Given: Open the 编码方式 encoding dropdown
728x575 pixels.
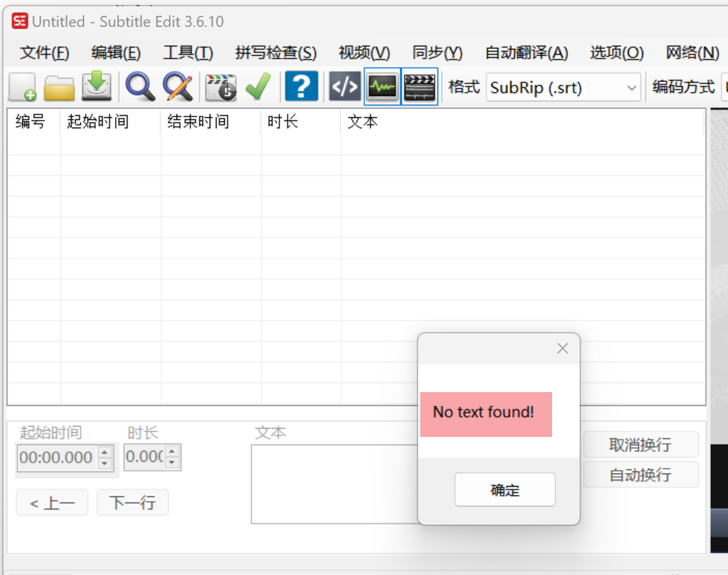Looking at the screenshot, I should pos(724,87).
